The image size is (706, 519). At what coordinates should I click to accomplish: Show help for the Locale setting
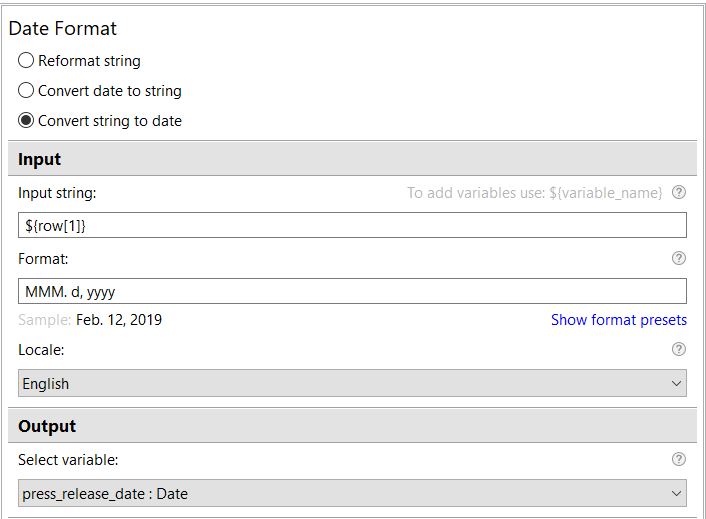pos(679,349)
